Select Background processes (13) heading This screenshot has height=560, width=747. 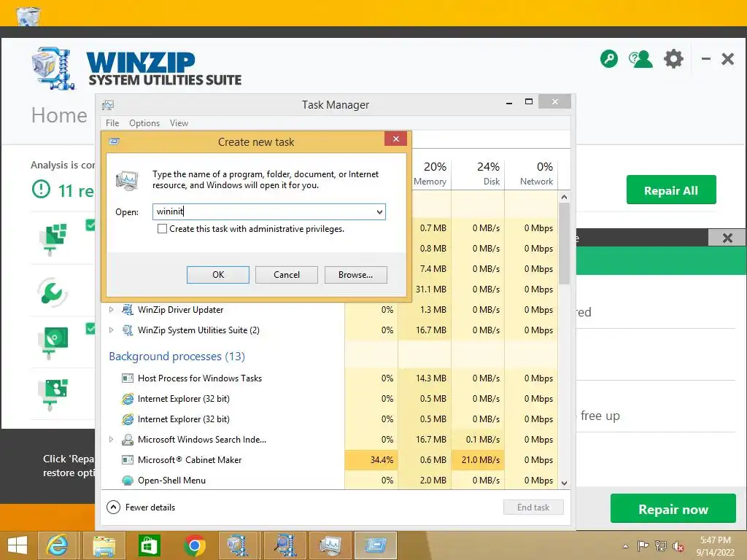[x=177, y=356]
